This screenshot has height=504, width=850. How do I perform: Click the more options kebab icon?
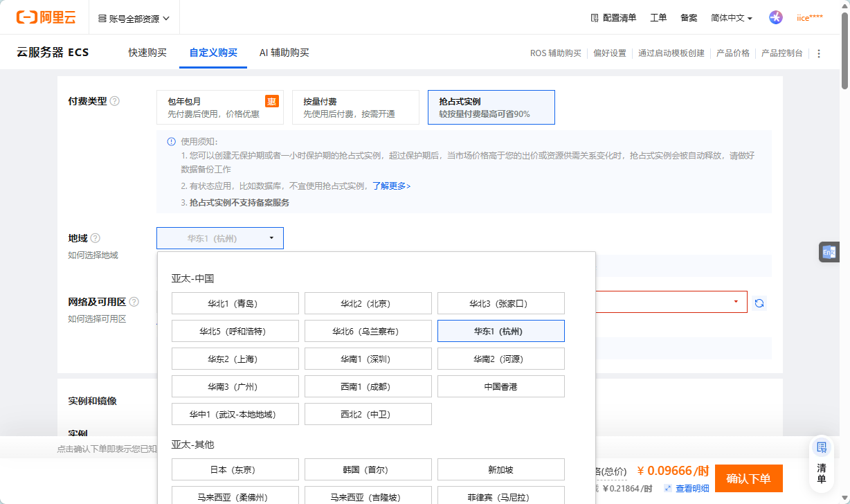click(x=819, y=53)
